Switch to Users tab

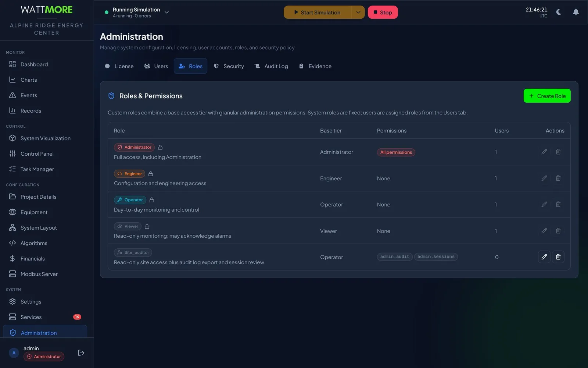click(x=156, y=66)
